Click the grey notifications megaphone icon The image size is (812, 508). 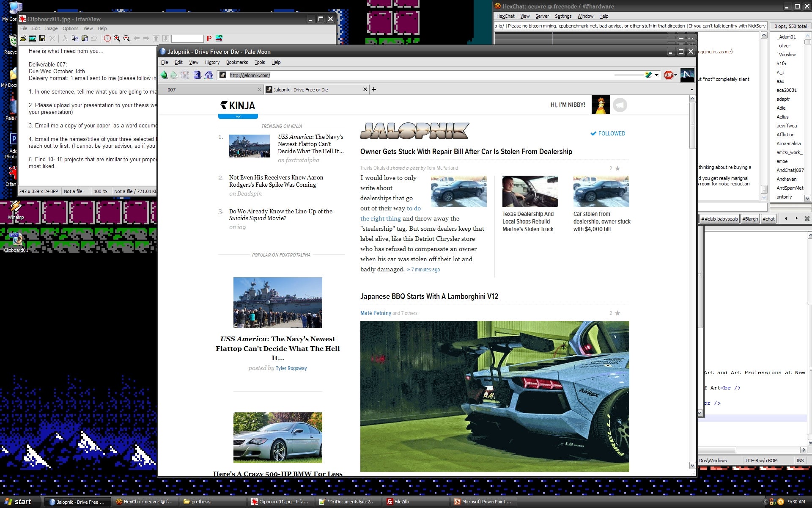620,105
